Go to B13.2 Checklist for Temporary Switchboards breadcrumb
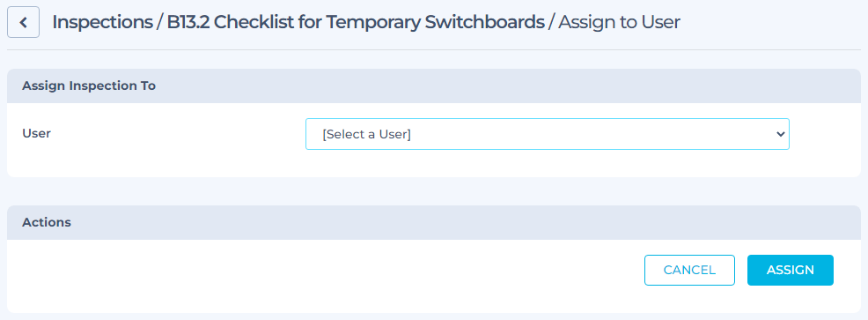This screenshot has width=868, height=320. click(356, 22)
